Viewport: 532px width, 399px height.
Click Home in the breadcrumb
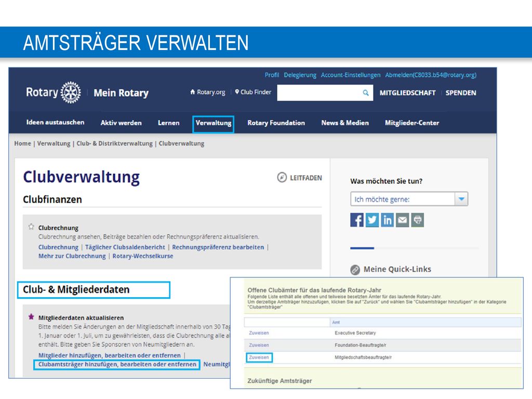click(x=22, y=143)
